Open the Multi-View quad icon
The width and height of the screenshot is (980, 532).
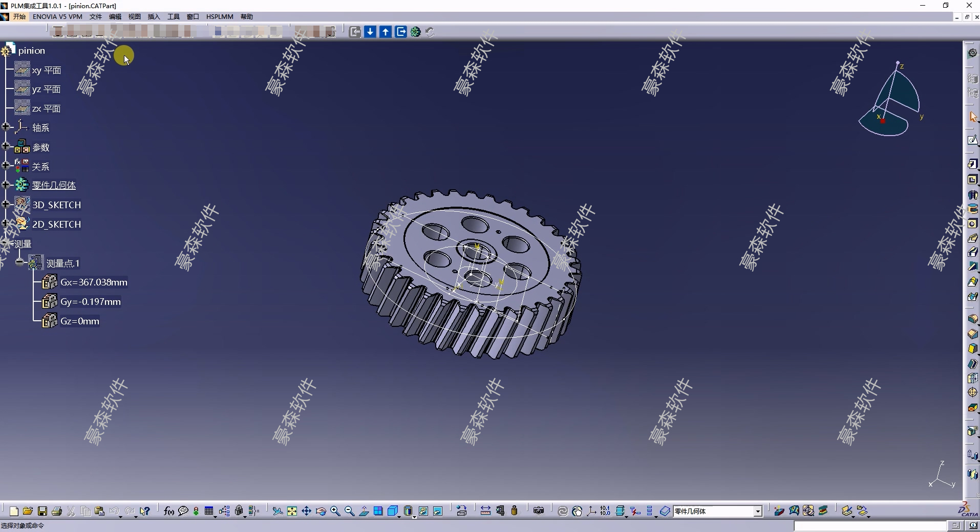[378, 511]
